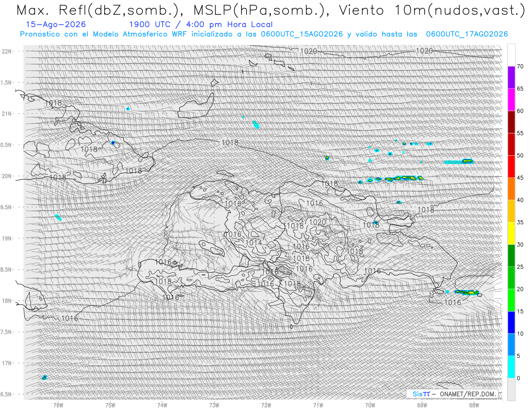Click the latitude label "9.5N"
This screenshot has height=411, width=532.
tap(7, 207)
